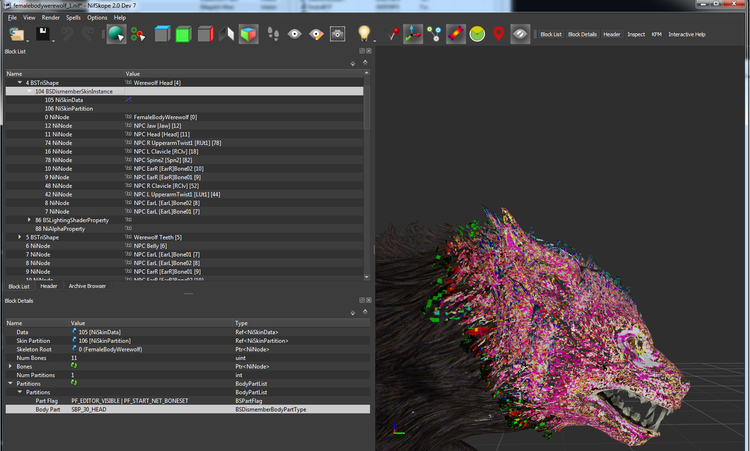750x451 pixels.
Task: Collapse the top-level Partitions BodyPartList row
Action: [10, 384]
